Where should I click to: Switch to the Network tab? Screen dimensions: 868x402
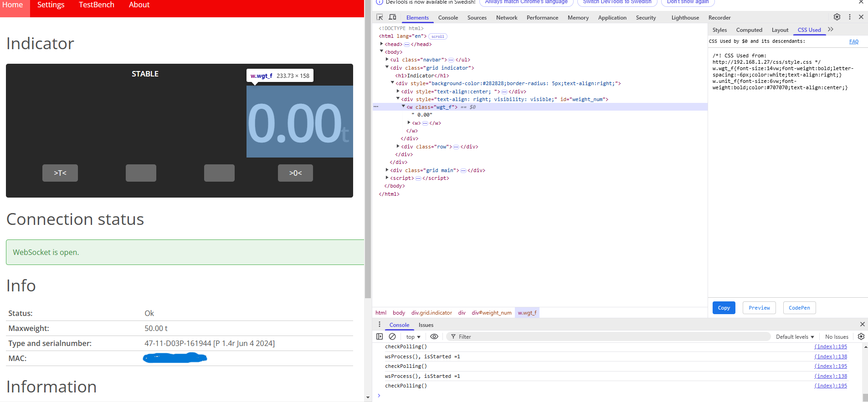[506, 18]
